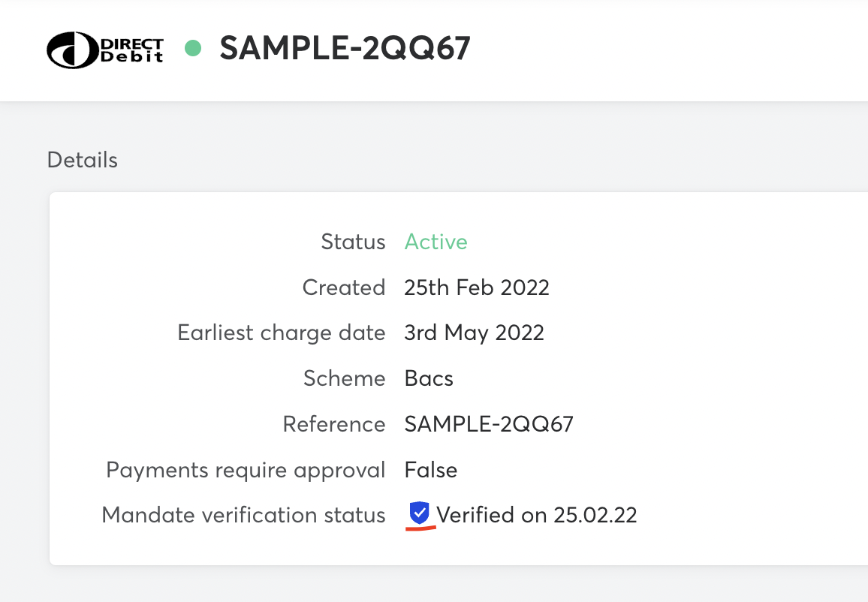Click the Earliest charge date label
This screenshot has height=602, width=868.
(281, 333)
